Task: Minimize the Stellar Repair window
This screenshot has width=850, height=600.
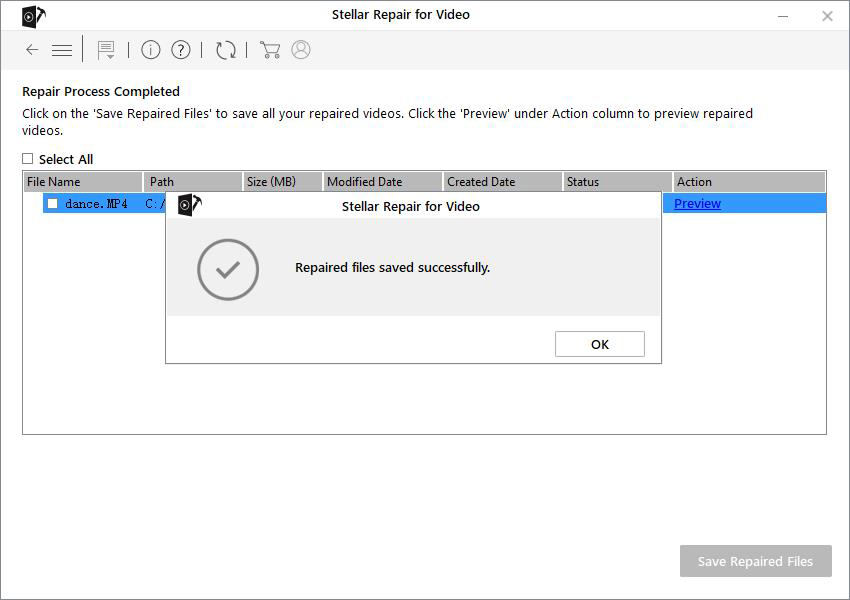Action: pos(783,16)
